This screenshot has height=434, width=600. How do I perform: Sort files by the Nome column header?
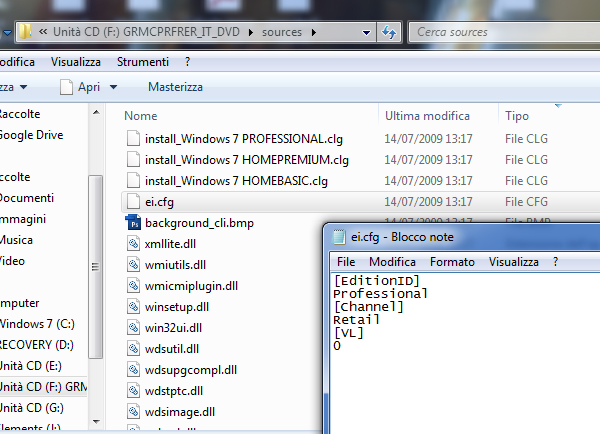(x=140, y=116)
